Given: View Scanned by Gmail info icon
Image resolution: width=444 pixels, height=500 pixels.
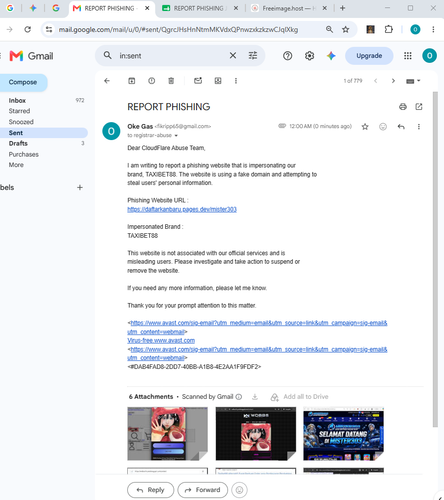Looking at the screenshot, I should point(239,397).
